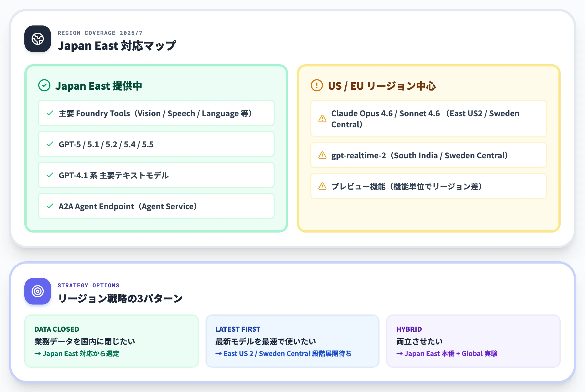This screenshot has width=585, height=392.
Task: Click the STRATEGY OPTIONS label
Action: pyautogui.click(x=88, y=285)
